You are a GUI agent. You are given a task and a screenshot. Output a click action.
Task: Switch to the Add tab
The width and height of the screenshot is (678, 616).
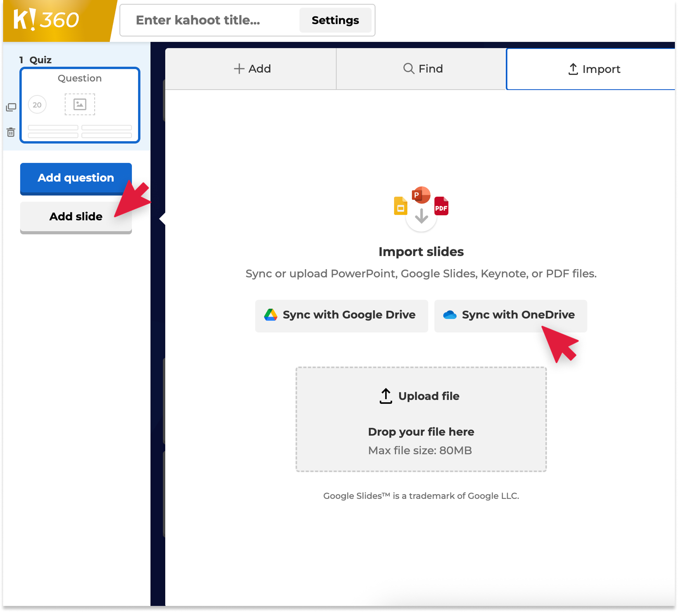click(x=251, y=69)
